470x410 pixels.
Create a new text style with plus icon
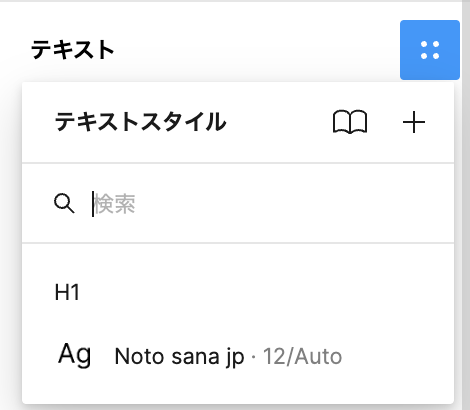tap(414, 122)
